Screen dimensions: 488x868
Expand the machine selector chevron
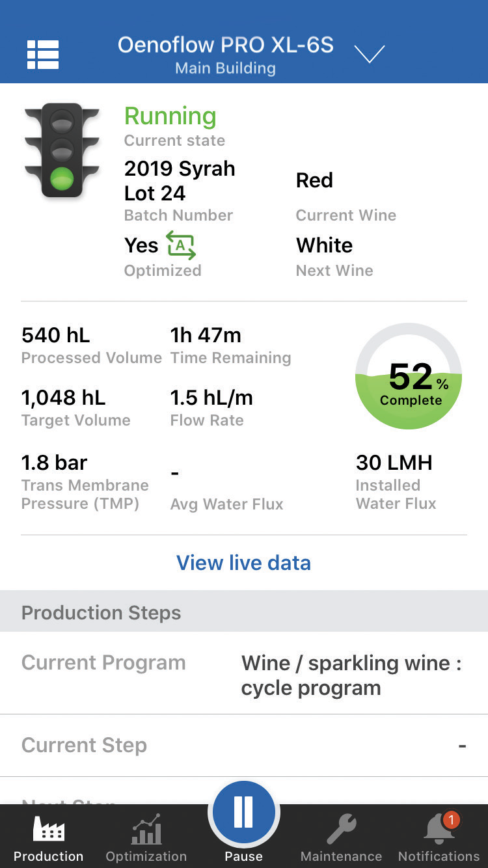click(x=370, y=54)
